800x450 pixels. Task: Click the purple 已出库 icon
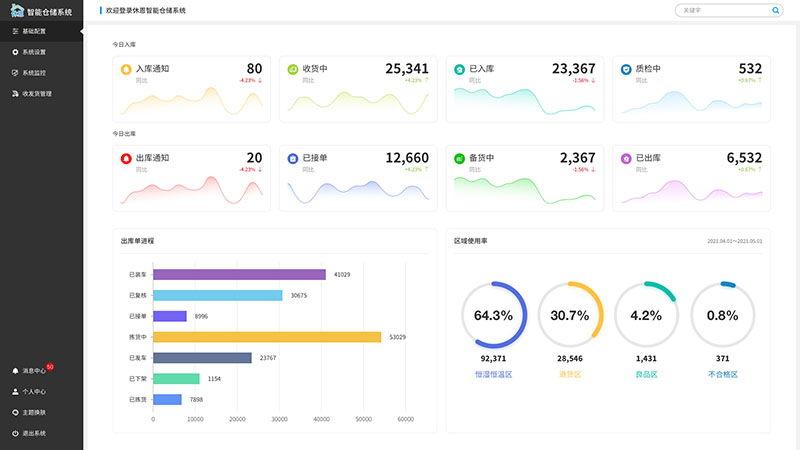click(626, 159)
